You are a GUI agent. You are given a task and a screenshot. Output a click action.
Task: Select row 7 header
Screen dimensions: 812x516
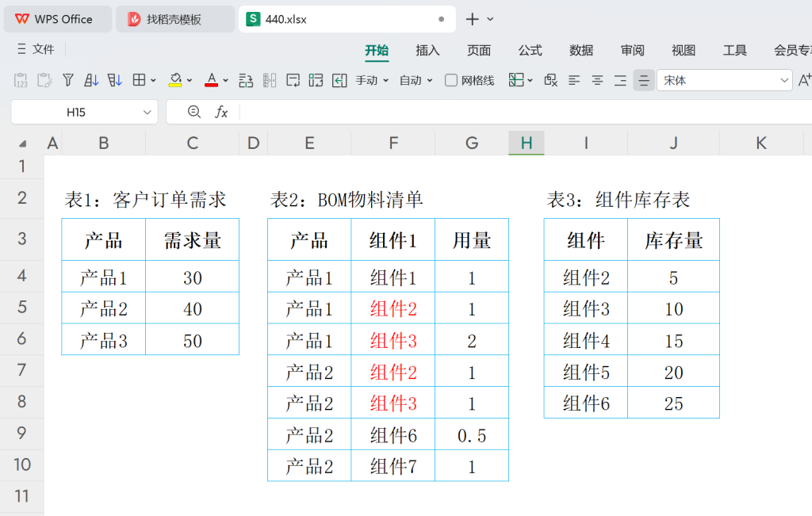coord(21,370)
